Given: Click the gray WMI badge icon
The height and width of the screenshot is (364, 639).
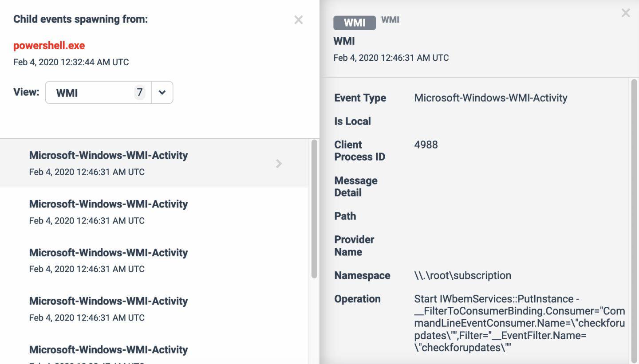Looking at the screenshot, I should point(354,23).
